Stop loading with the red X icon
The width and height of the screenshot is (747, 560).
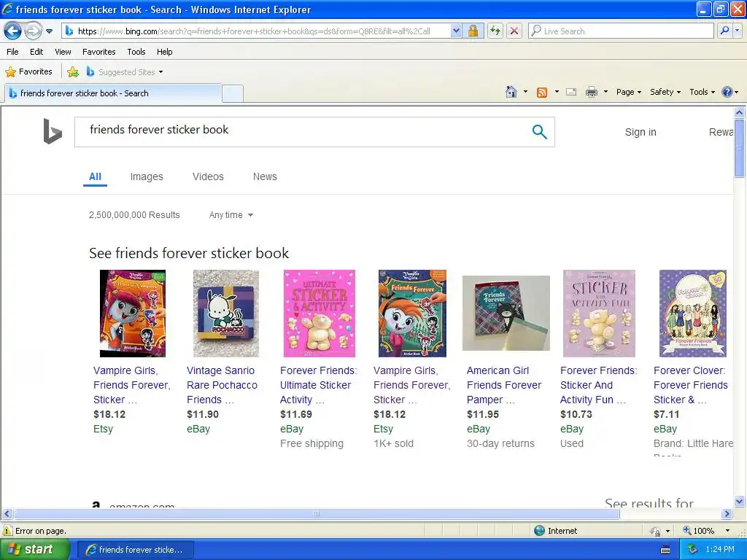click(x=514, y=31)
